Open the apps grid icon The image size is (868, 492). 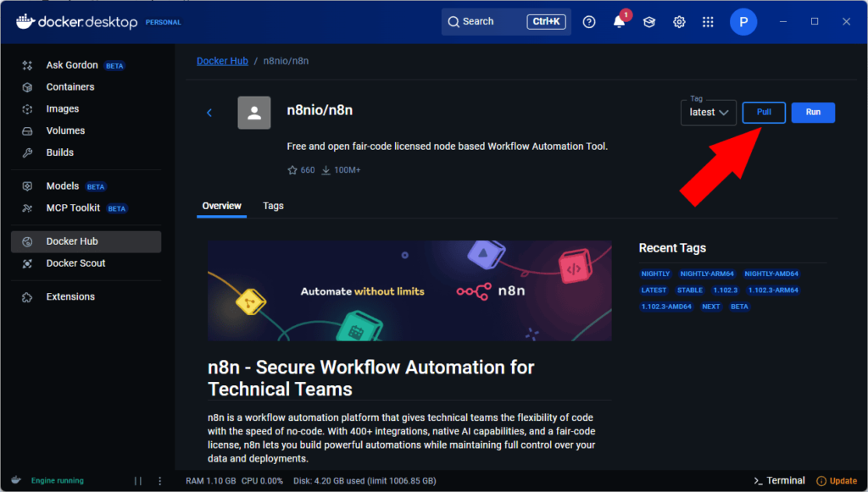[708, 21]
